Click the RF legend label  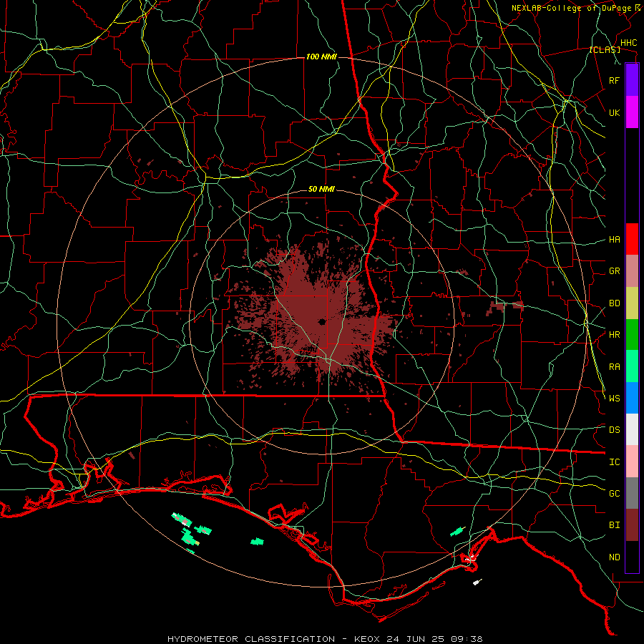click(x=614, y=80)
